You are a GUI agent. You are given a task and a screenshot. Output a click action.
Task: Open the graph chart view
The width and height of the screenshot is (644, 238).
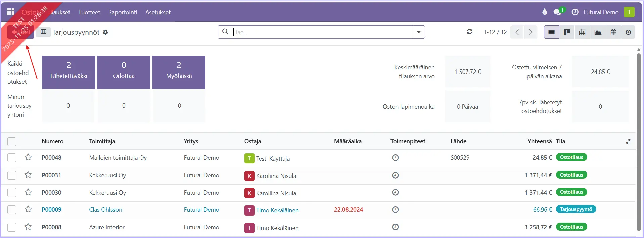(x=598, y=32)
